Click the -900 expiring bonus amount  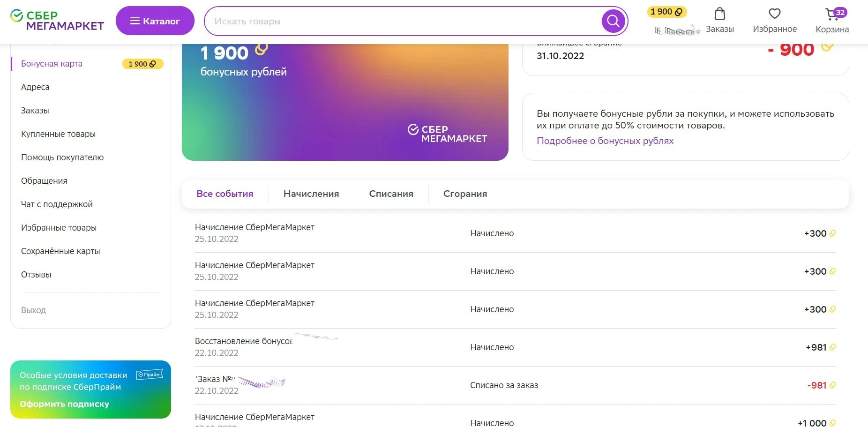point(791,49)
